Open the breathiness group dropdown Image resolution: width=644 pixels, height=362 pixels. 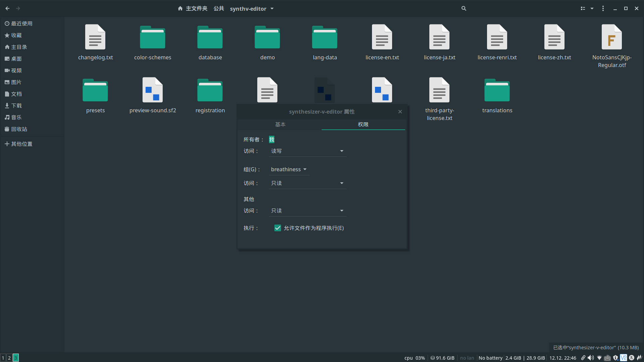tap(288, 170)
